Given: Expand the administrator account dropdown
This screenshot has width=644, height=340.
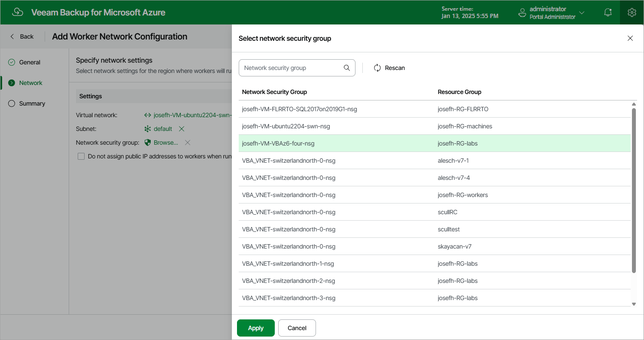Looking at the screenshot, I should tap(582, 13).
